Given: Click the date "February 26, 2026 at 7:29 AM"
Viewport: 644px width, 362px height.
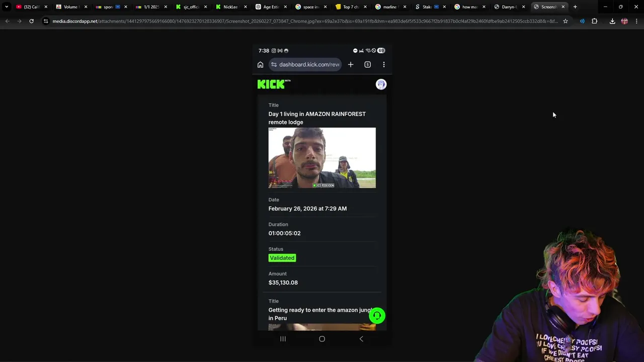Looking at the screenshot, I should 307,209.
